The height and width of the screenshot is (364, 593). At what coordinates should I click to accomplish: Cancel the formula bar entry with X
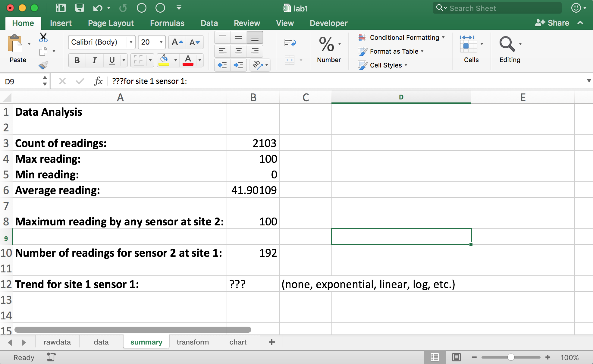[62, 81]
